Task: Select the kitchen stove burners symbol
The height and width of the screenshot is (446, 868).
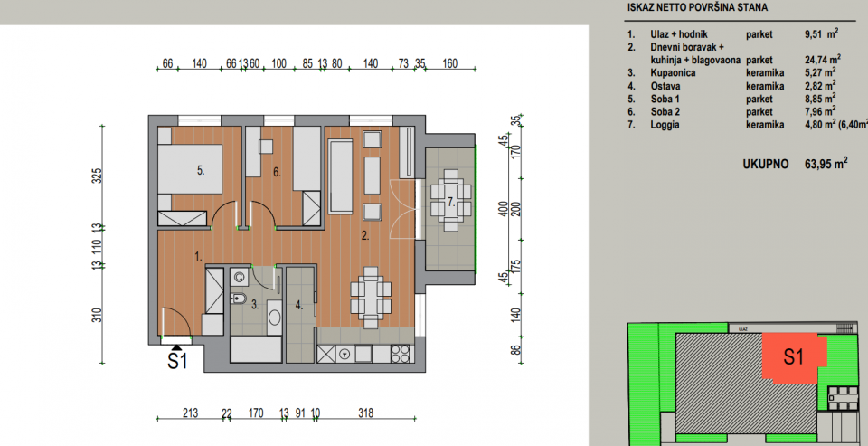Action: point(401,353)
